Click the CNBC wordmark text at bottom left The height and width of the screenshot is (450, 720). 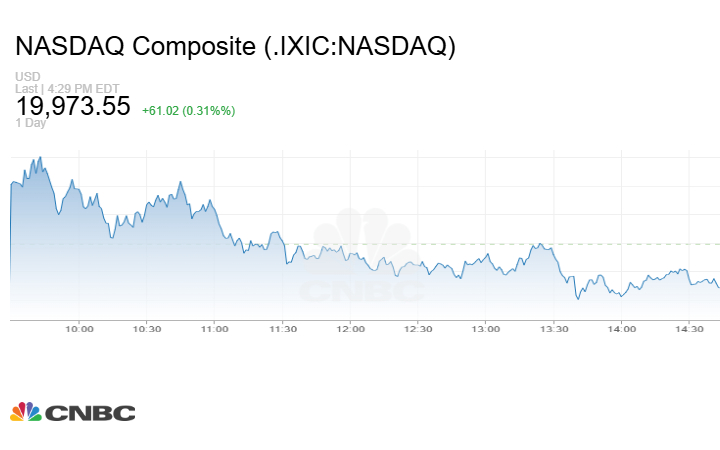pos(90,413)
